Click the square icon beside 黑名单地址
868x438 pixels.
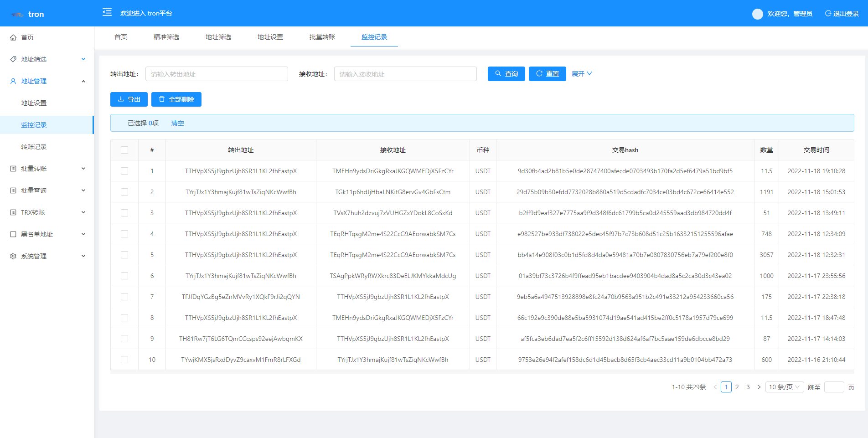coord(13,234)
